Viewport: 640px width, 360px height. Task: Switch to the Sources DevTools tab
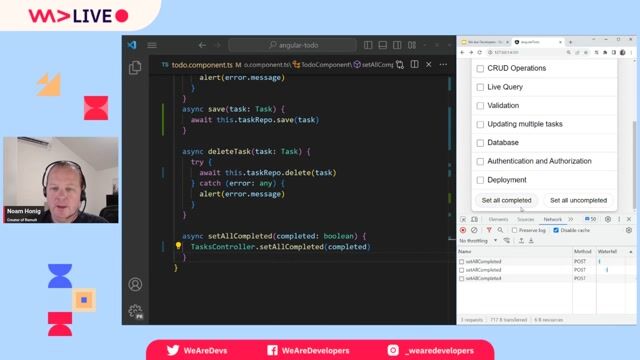pos(525,220)
